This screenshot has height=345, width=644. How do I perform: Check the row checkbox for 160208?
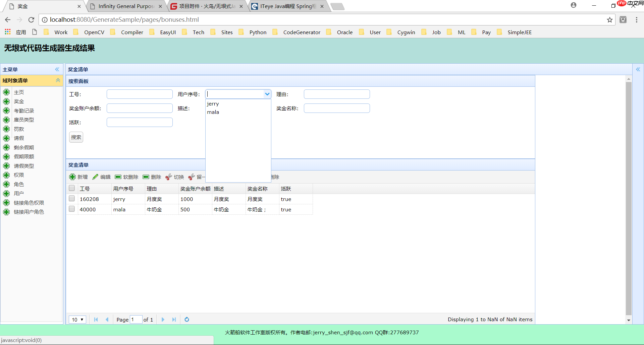click(x=72, y=199)
